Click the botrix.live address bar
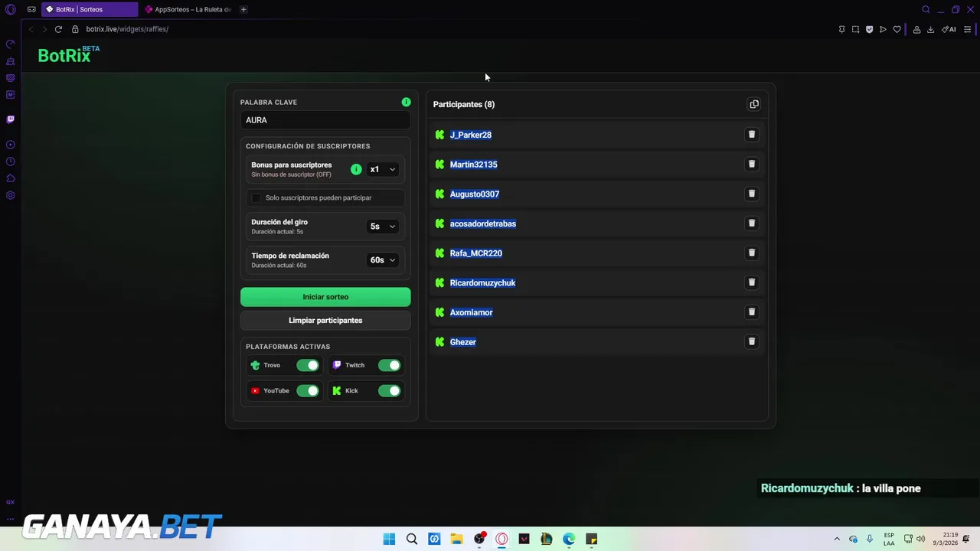Viewport: 980px width, 551px height. tap(127, 29)
